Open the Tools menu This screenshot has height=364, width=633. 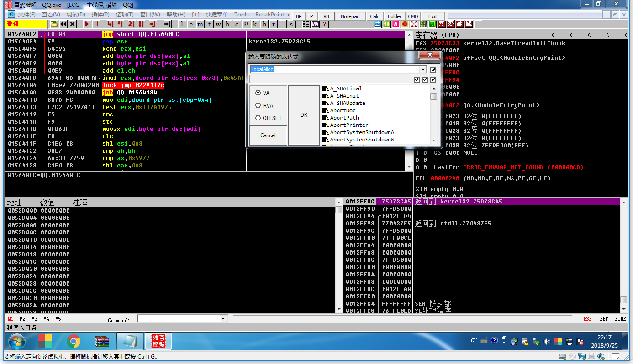pyautogui.click(x=242, y=15)
